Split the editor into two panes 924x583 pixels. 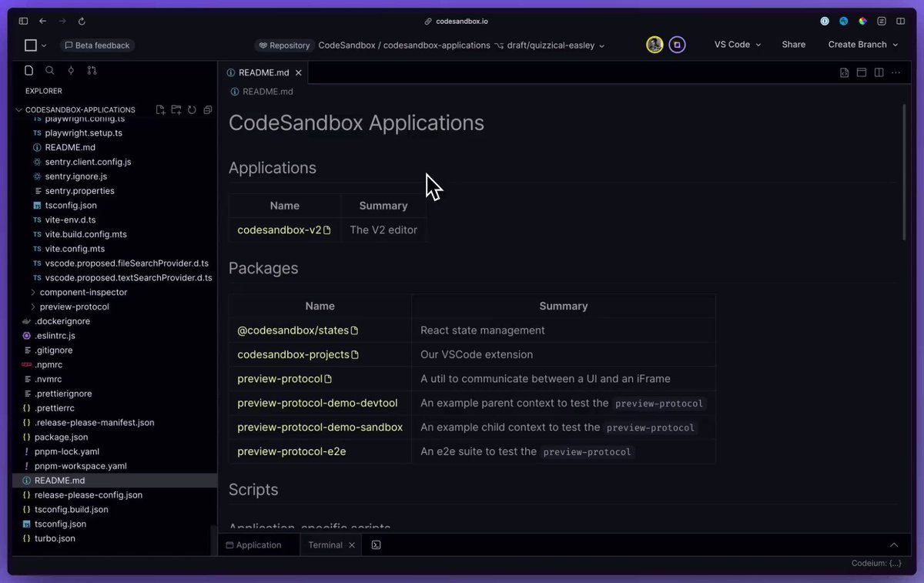click(x=879, y=72)
